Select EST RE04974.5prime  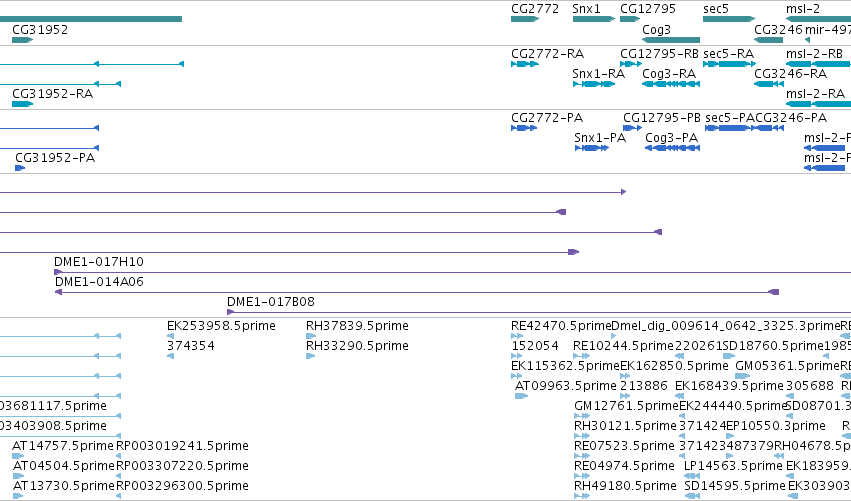pyautogui.click(x=624, y=466)
